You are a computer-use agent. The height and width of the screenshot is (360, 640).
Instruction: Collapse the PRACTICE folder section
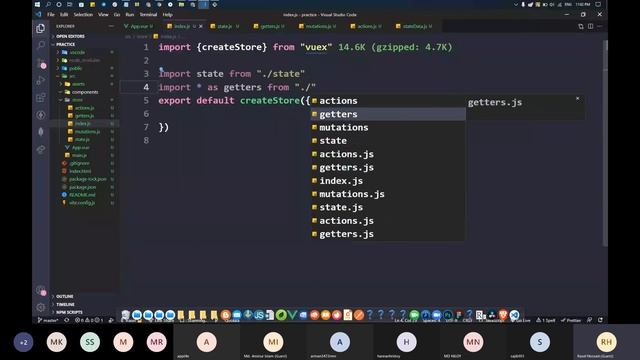65,44
